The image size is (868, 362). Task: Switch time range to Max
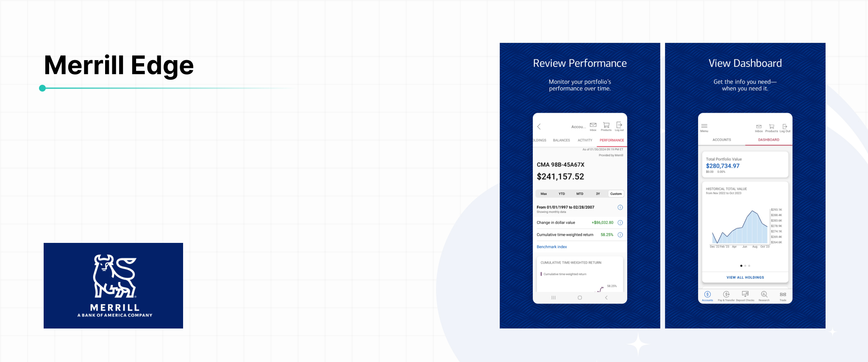[544, 194]
